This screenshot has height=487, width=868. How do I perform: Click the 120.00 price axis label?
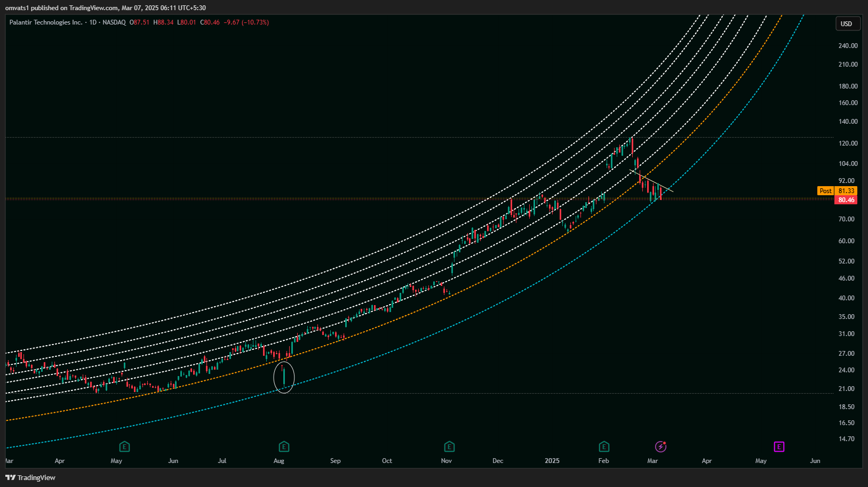(x=848, y=143)
